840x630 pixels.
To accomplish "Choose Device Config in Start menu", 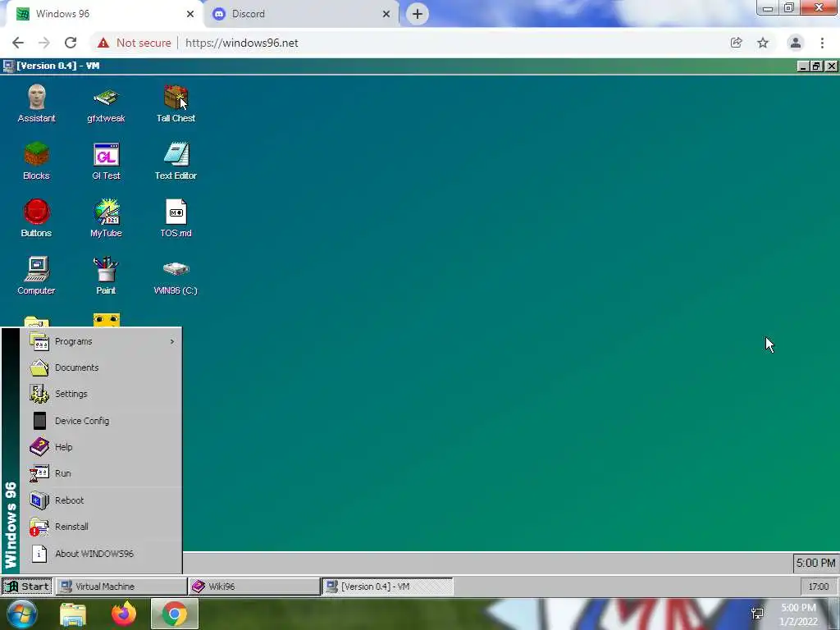I will (101, 421).
